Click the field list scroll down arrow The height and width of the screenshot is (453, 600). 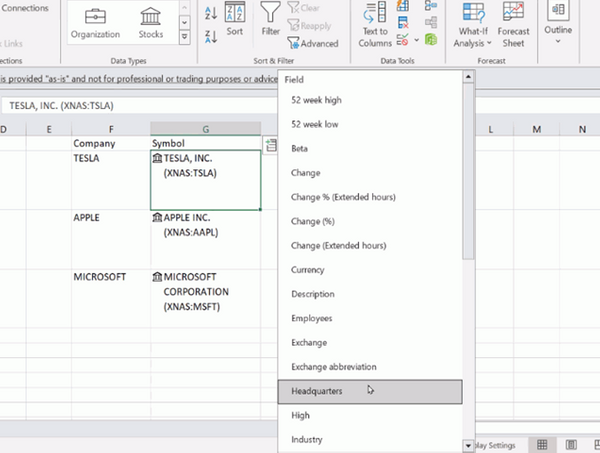coord(468,445)
